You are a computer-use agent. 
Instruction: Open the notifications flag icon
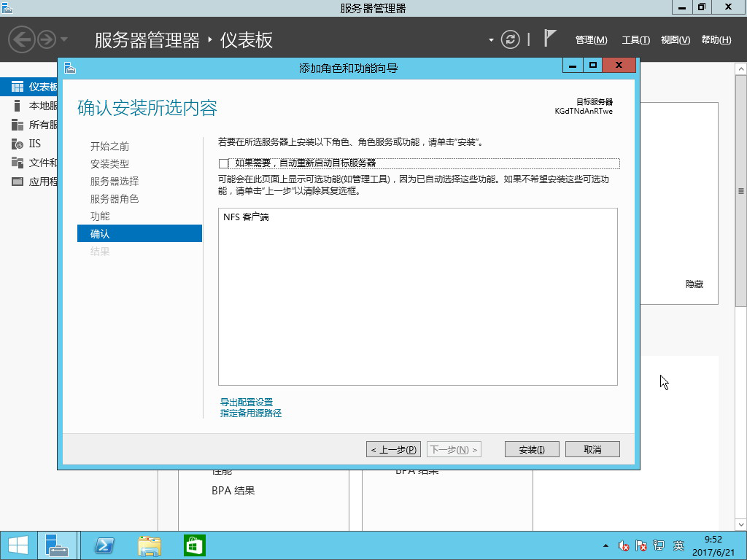tap(551, 39)
